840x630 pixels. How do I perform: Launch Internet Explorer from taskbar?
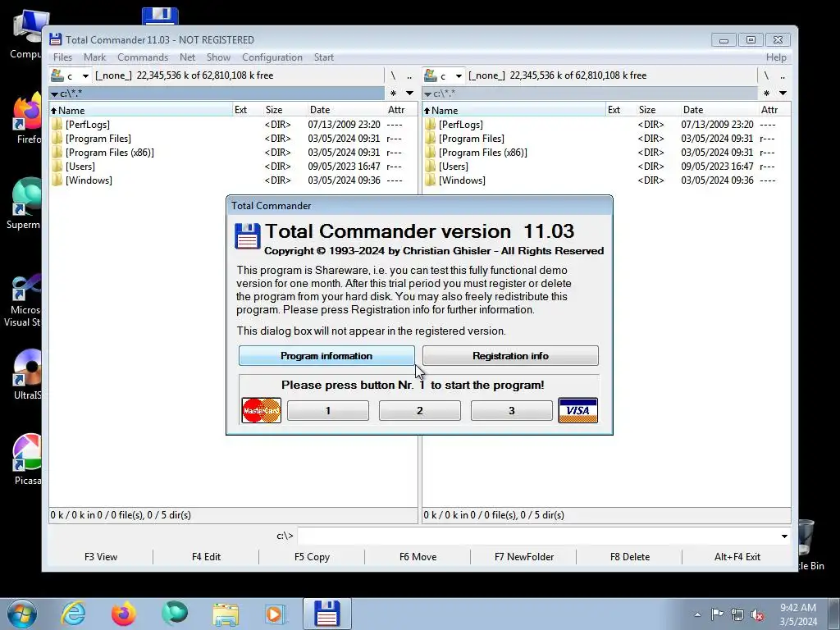click(73, 614)
